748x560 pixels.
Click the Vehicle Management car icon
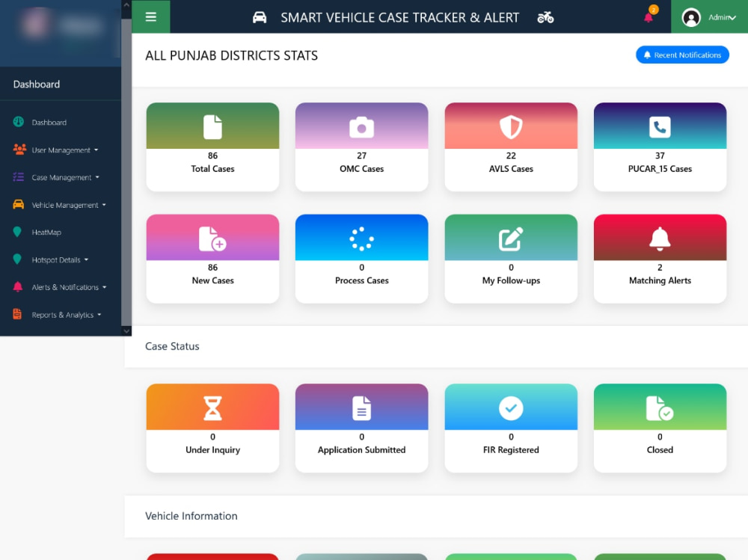pos(18,205)
